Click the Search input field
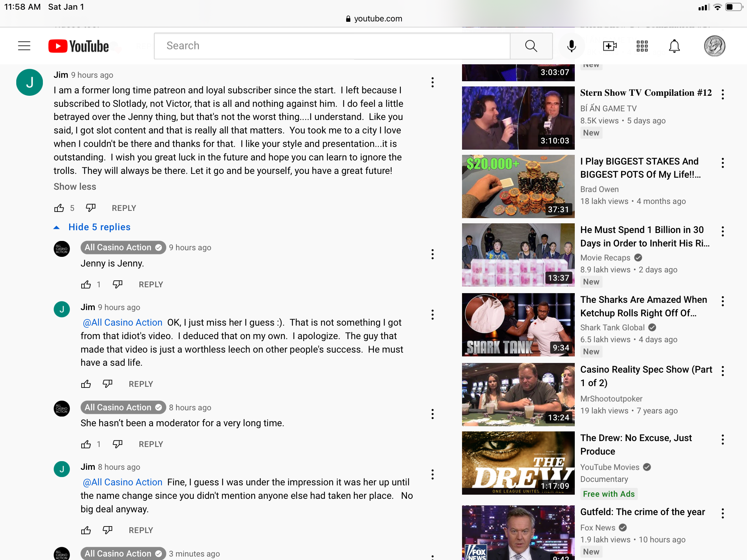Screen dimensions: 747x560 [332, 46]
